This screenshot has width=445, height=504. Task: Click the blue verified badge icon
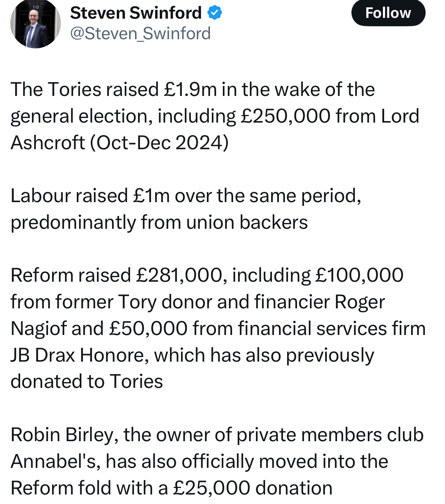click(215, 13)
